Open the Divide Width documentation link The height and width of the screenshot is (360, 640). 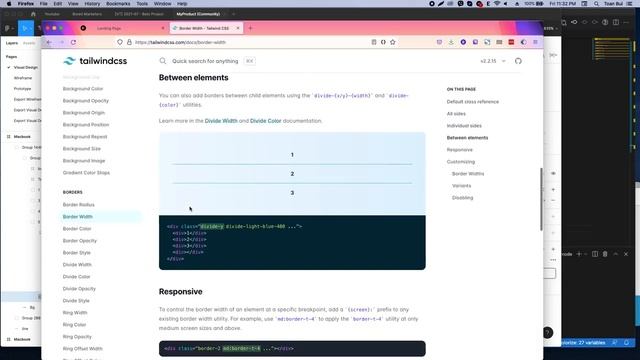221,121
